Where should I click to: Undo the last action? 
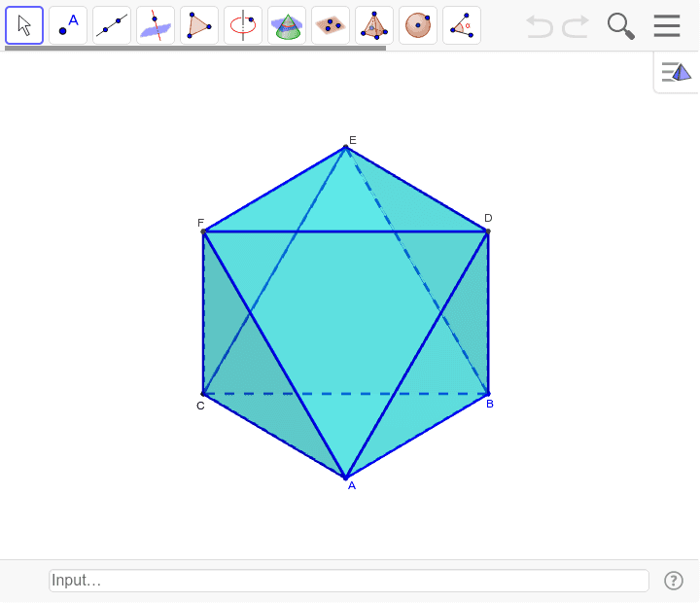click(x=540, y=26)
